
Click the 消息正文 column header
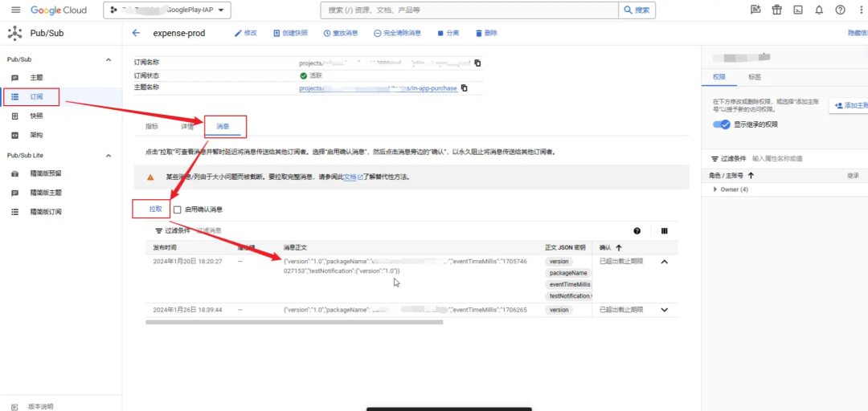pyautogui.click(x=296, y=247)
